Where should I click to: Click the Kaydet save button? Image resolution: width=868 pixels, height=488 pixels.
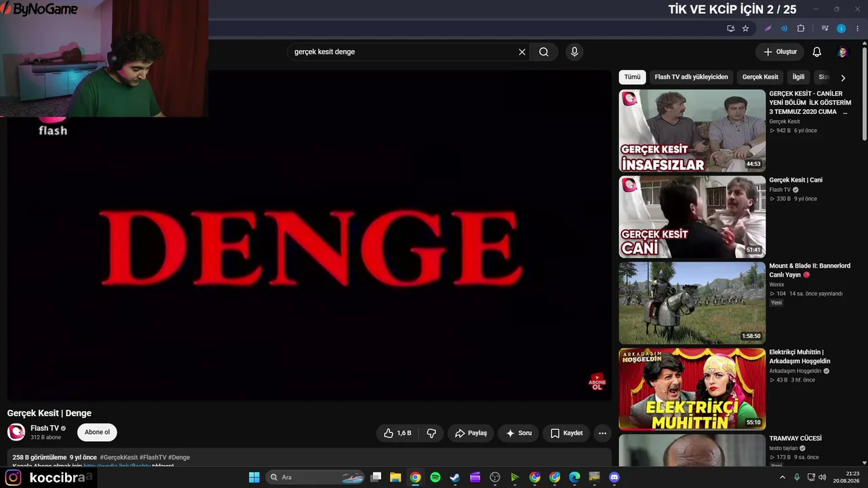(x=567, y=433)
